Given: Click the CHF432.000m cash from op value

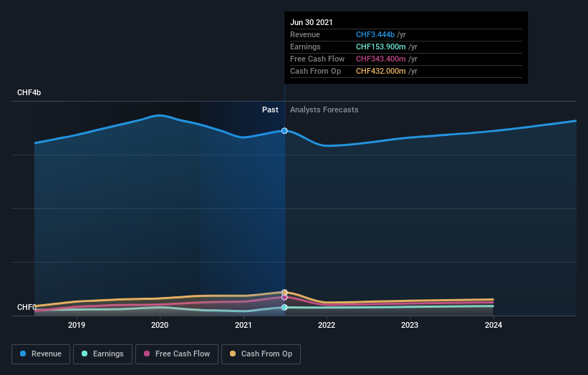Looking at the screenshot, I should pos(380,71).
